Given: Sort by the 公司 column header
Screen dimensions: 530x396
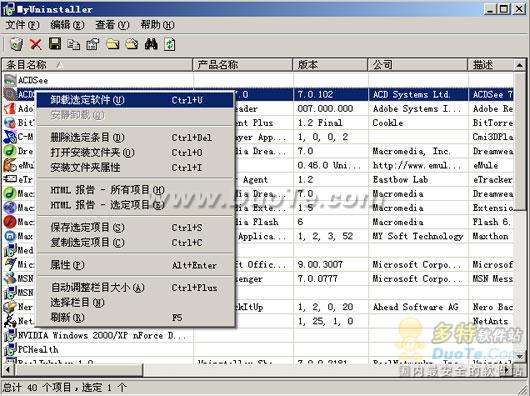Looking at the screenshot, I should [x=418, y=65].
